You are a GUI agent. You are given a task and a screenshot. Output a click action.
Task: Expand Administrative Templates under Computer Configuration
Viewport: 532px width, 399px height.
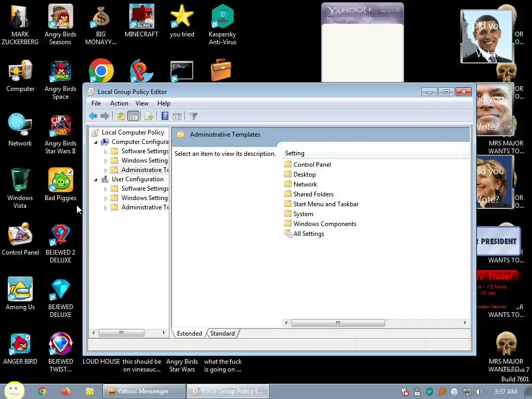coord(105,170)
